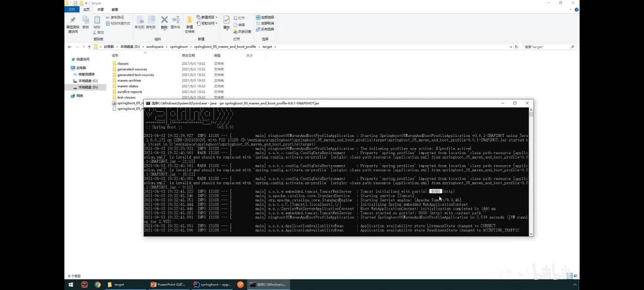Click the search "target" input box

point(548,47)
